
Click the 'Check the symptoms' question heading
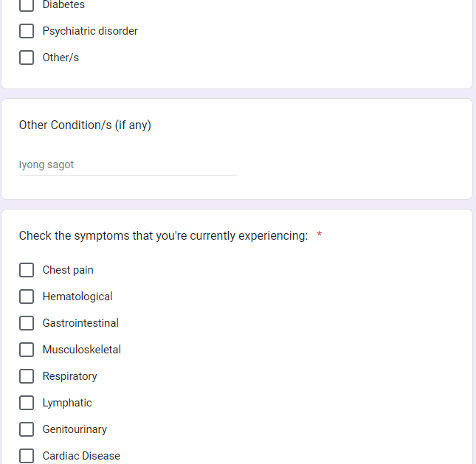click(x=163, y=236)
